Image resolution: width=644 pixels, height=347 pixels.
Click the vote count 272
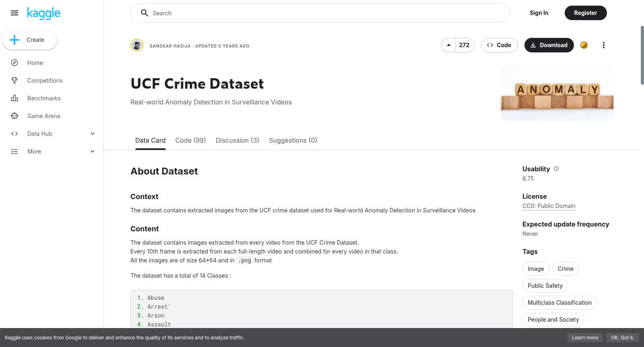[464, 45]
